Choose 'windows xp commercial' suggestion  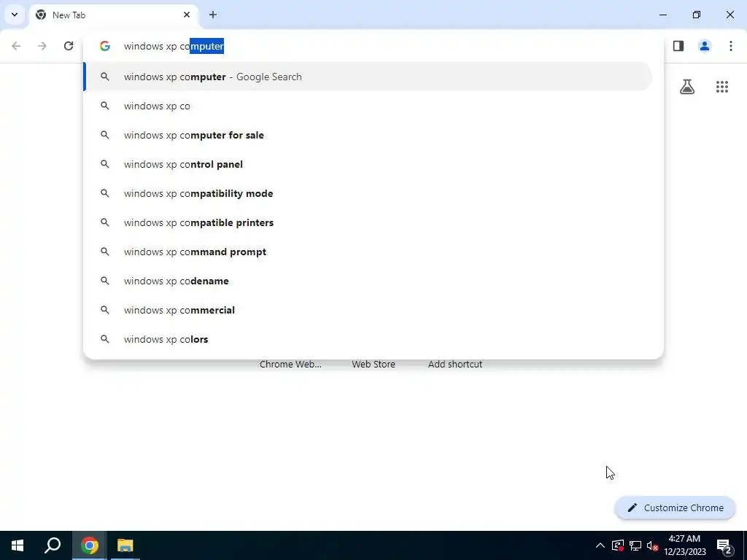368,310
